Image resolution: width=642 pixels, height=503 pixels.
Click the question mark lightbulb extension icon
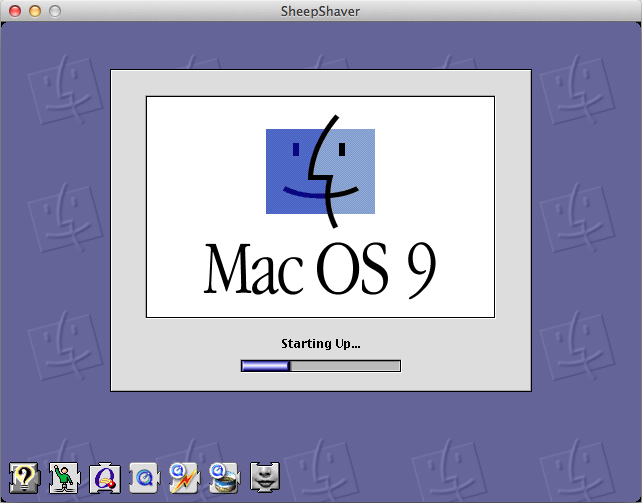pos(25,476)
